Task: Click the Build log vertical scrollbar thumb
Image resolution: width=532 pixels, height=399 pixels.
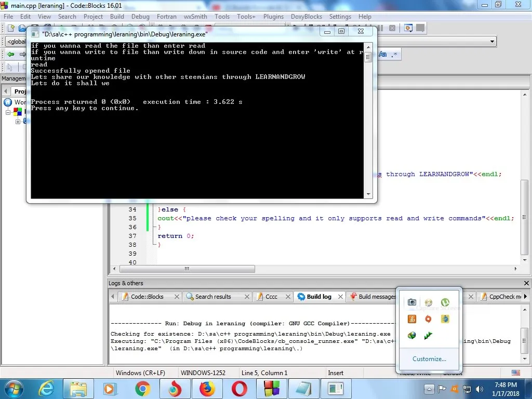Action: pyautogui.click(x=525, y=340)
